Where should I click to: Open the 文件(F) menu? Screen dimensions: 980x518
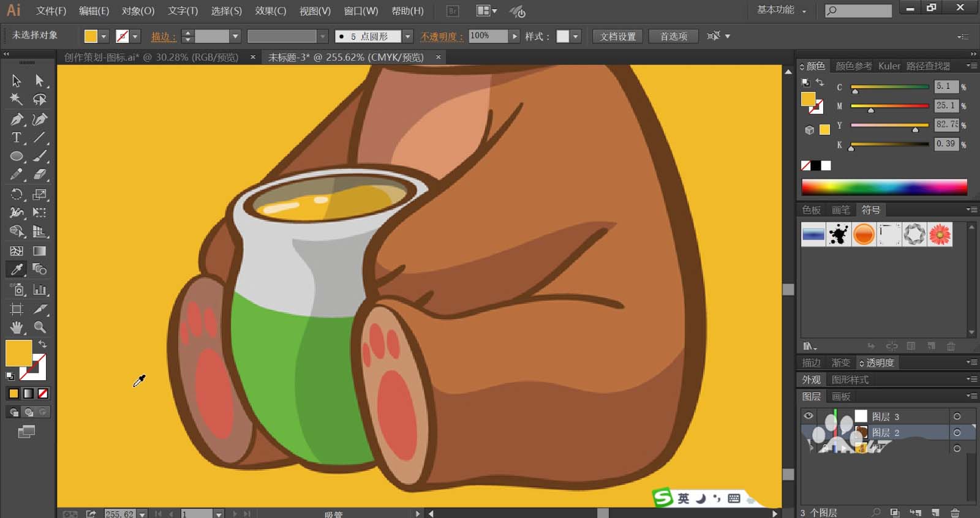tap(51, 11)
